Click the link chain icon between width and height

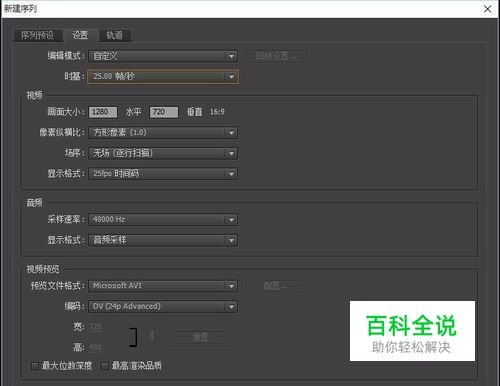(151, 335)
